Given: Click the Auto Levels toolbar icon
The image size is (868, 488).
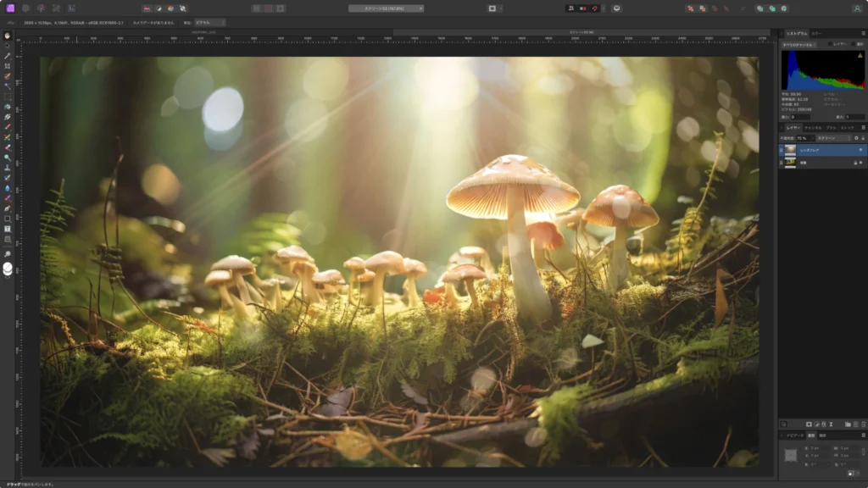Looking at the screenshot, I should [147, 8].
